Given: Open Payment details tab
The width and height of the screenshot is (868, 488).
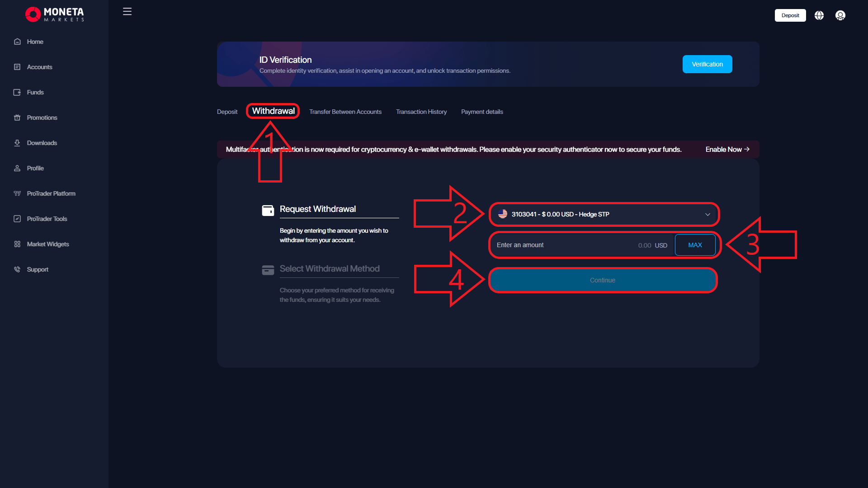Looking at the screenshot, I should coord(481,112).
